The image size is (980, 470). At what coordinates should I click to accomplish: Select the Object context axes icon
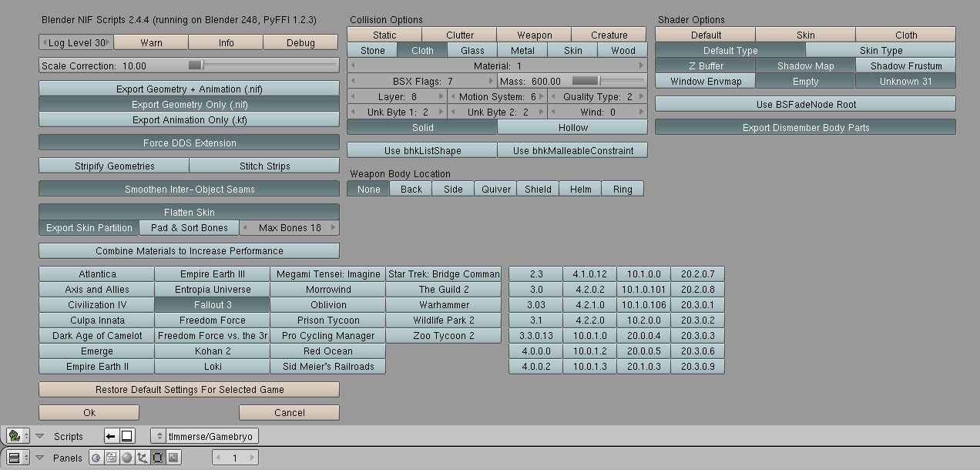coord(143,458)
